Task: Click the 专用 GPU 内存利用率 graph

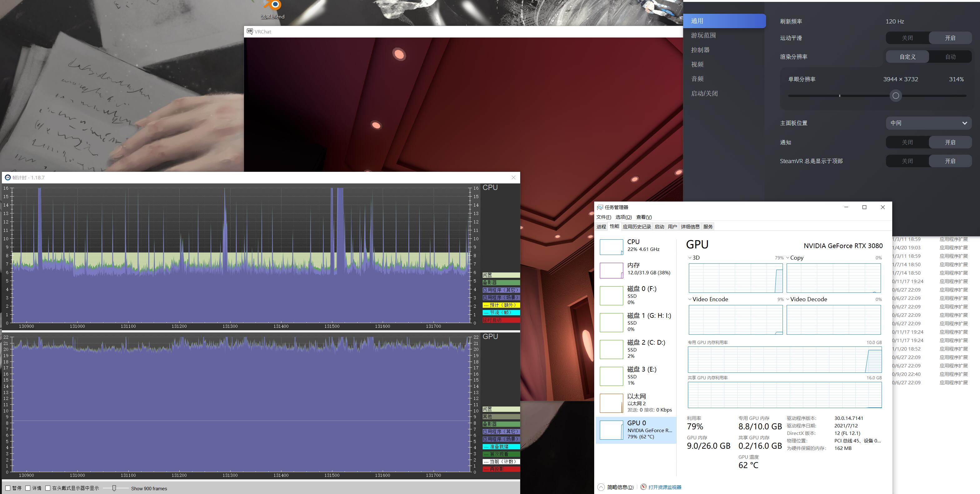Action: click(784, 359)
